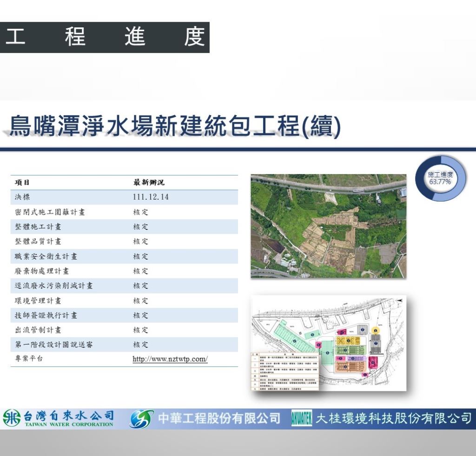476x456 pixels.
Task: Select the 密閉式施工圍籬計畫 row
Action: pyautogui.click(x=50, y=212)
